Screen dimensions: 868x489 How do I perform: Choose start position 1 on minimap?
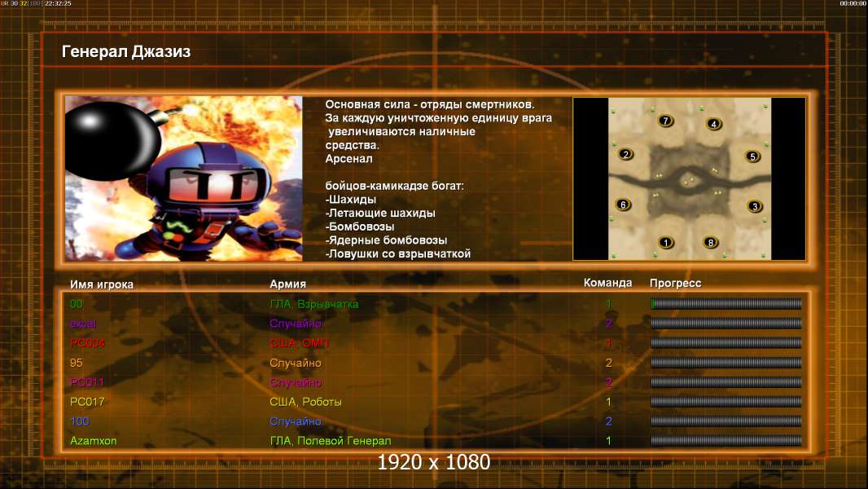(666, 242)
